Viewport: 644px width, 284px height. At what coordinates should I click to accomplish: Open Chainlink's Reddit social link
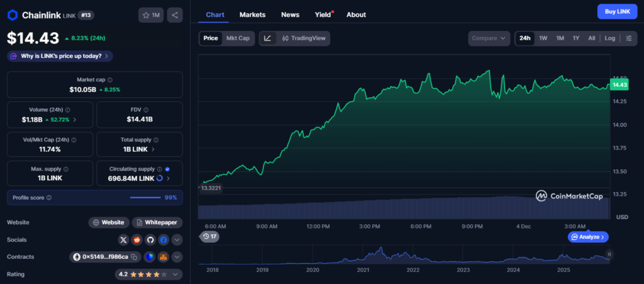click(137, 240)
